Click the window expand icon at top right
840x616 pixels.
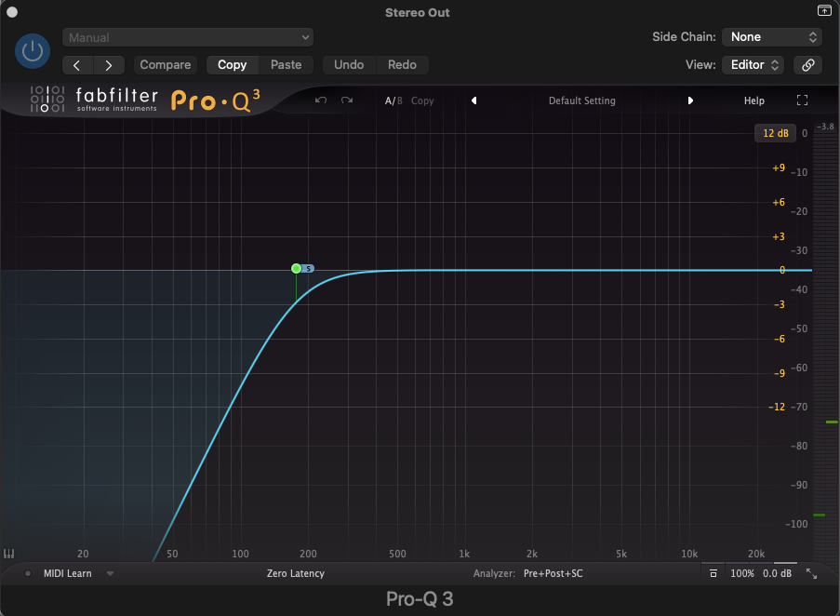pyautogui.click(x=824, y=10)
